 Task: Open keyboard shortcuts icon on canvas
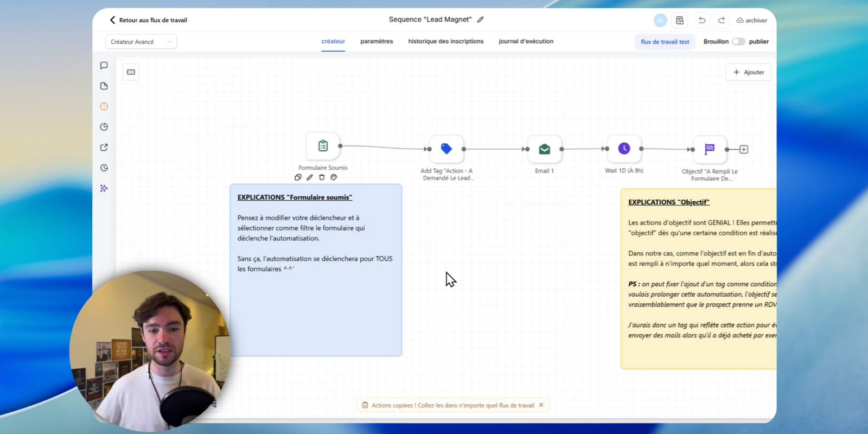coord(131,72)
